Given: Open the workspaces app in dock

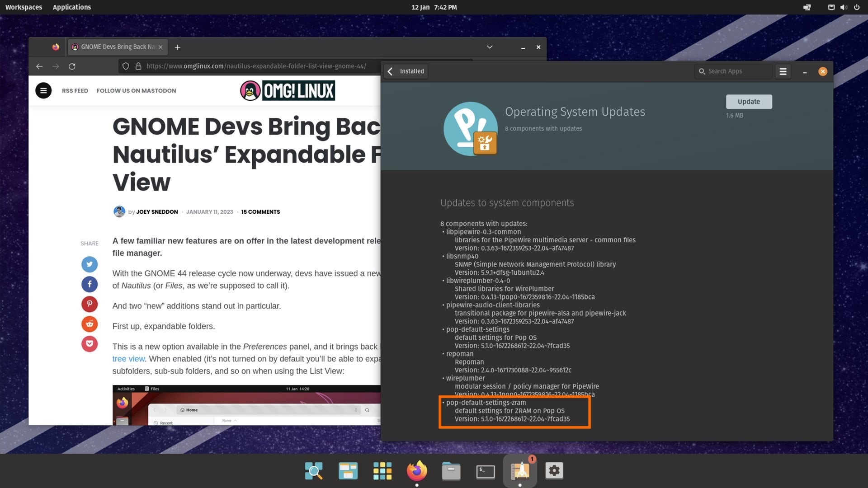Looking at the screenshot, I should (x=348, y=471).
